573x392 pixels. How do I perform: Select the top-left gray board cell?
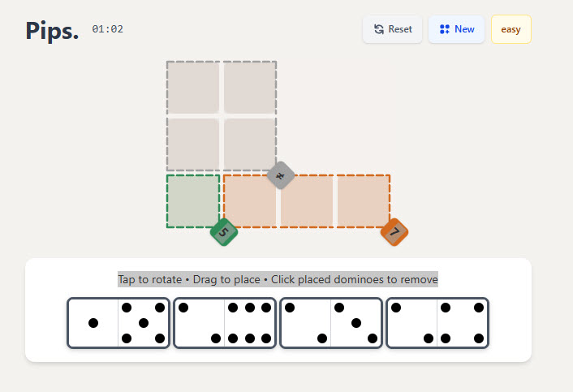tap(193, 88)
